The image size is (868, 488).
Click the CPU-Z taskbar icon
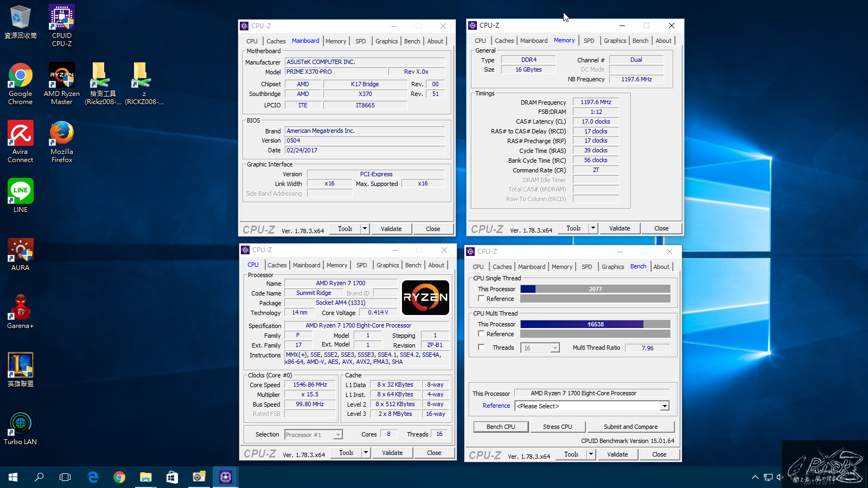pyautogui.click(x=225, y=477)
